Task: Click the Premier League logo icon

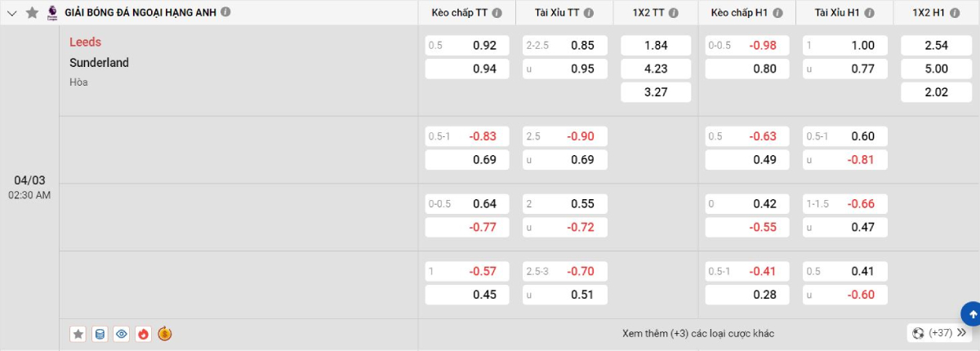Action: click(x=52, y=12)
